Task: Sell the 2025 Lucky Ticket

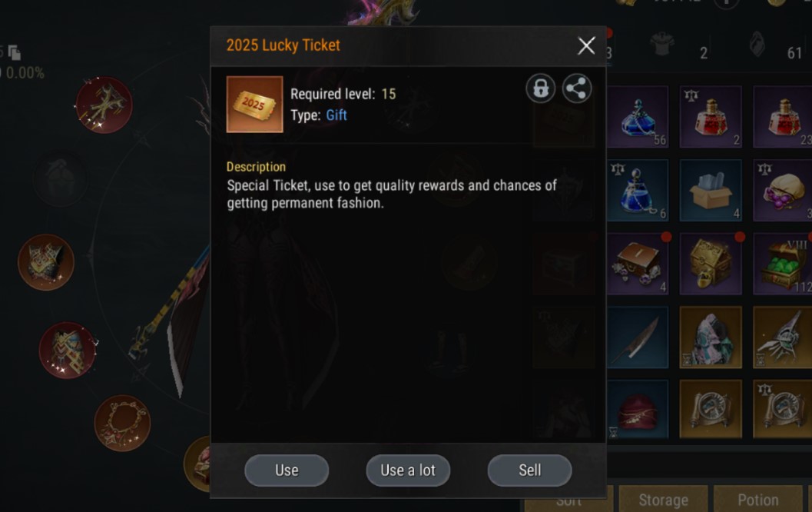Action: coord(530,470)
